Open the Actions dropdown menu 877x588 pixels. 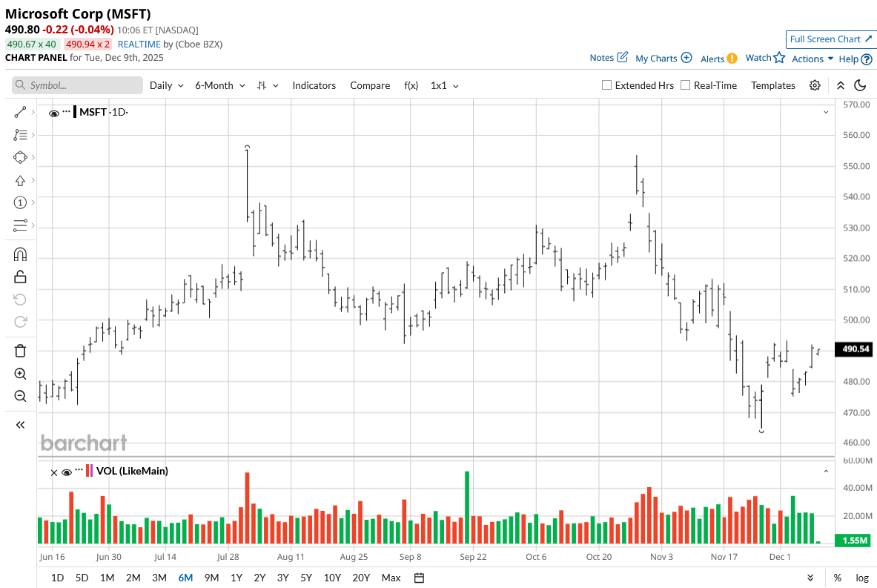click(813, 59)
